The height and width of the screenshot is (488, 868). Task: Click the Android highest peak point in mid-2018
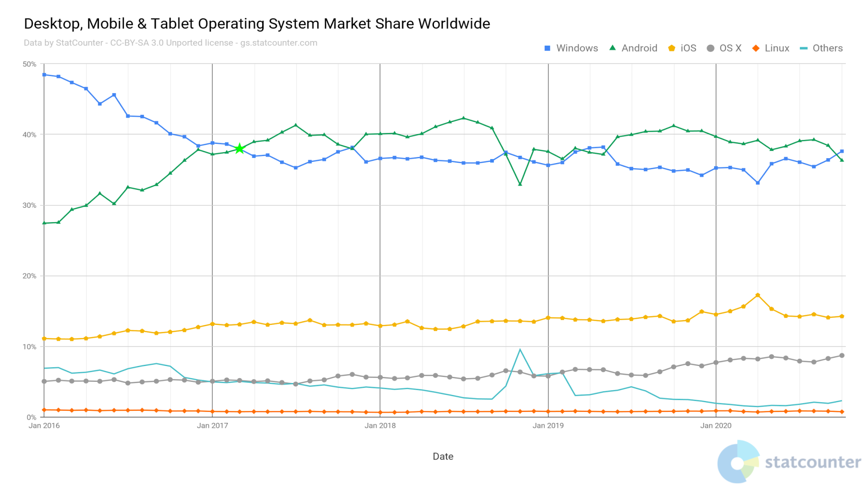pos(464,118)
